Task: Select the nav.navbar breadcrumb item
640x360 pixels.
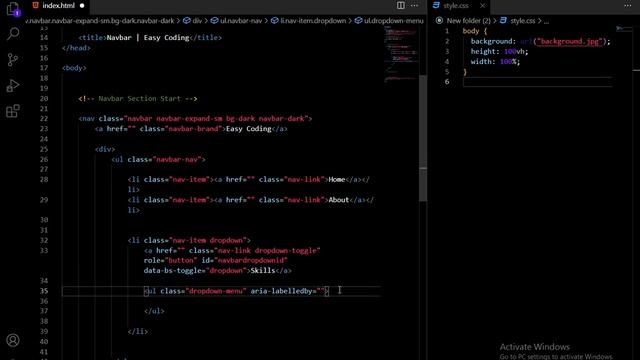Action: pos(100,20)
